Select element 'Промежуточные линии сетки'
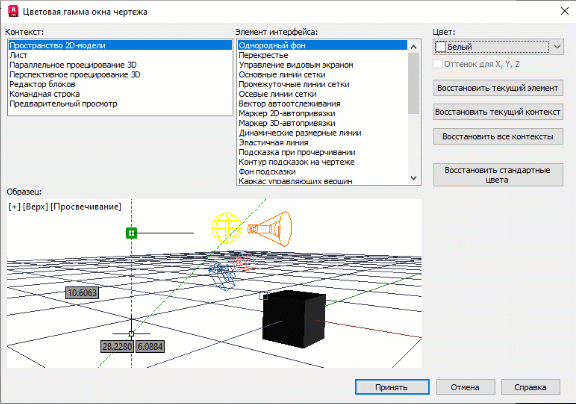576x404 pixels. (x=322, y=84)
